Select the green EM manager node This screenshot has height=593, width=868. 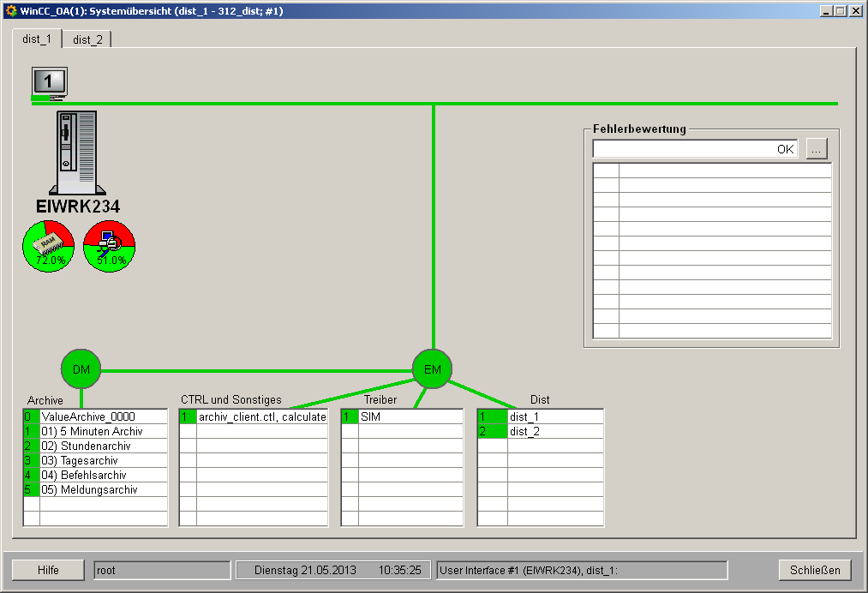click(433, 369)
